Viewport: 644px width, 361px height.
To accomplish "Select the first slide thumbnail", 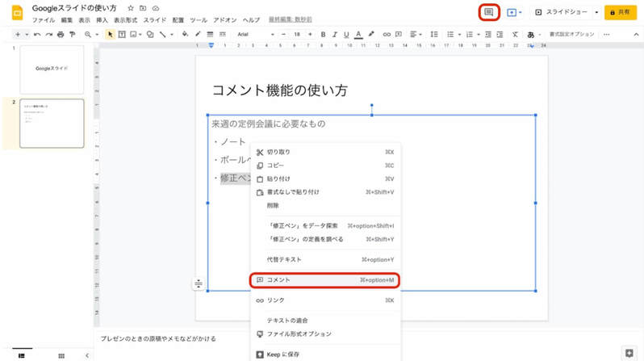I will coord(52,69).
